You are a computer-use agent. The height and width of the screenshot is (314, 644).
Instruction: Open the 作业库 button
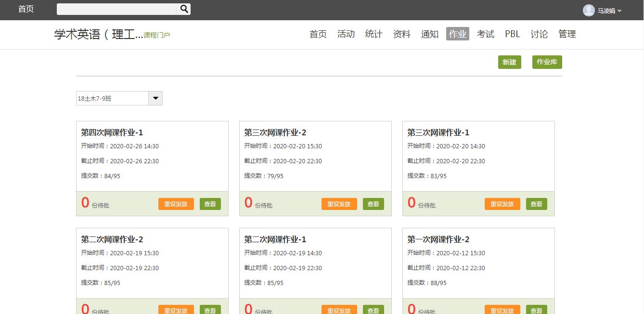[x=547, y=62]
